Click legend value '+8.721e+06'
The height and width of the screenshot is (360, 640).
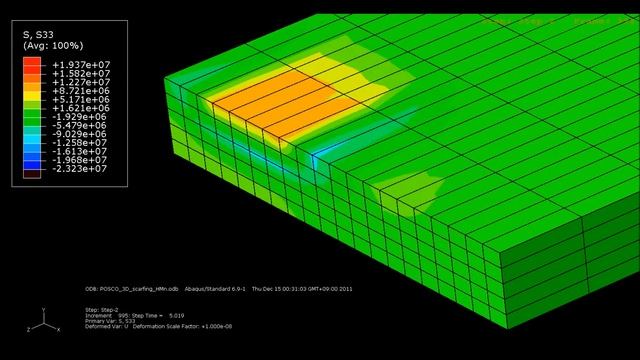pos(81,91)
